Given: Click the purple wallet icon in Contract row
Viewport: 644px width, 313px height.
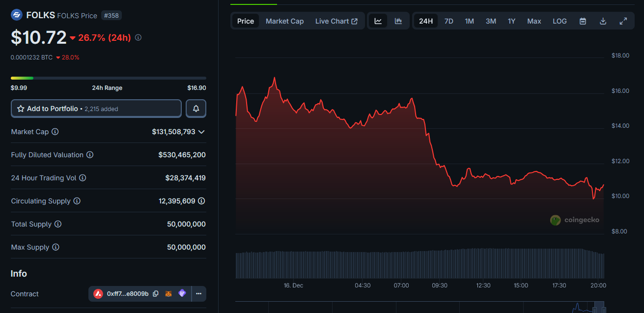Looking at the screenshot, I should (182, 293).
